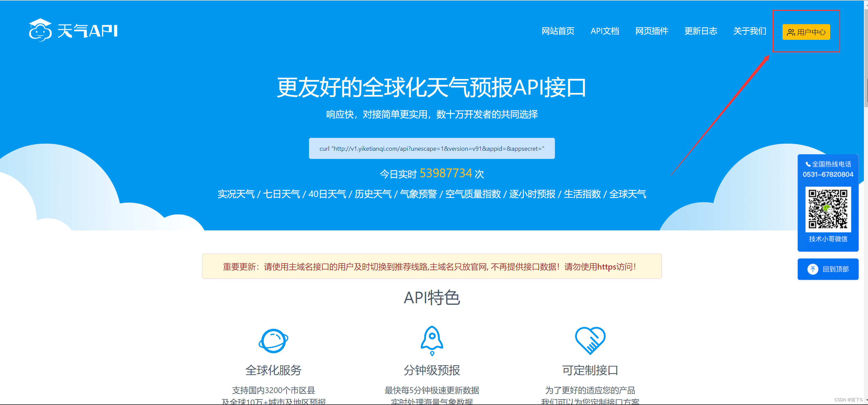The width and height of the screenshot is (868, 405).
Task: Select 关于我们 in the top navigation
Action: click(x=749, y=31)
